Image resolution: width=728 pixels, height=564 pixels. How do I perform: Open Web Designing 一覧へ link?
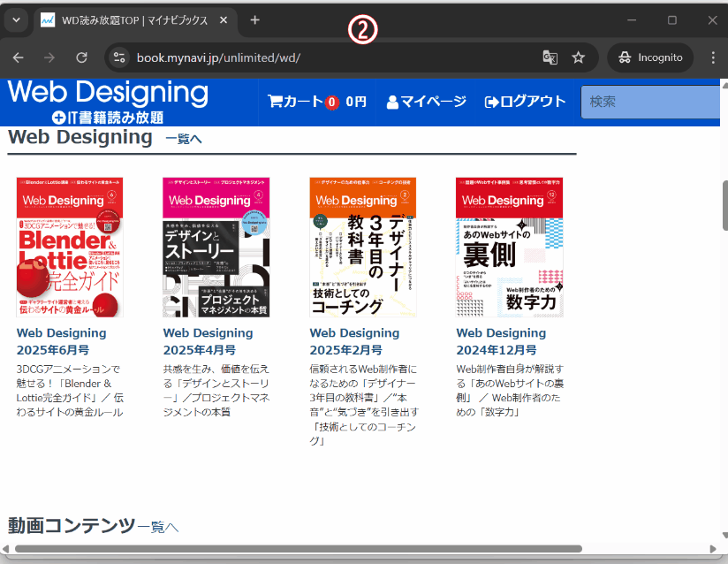(184, 139)
